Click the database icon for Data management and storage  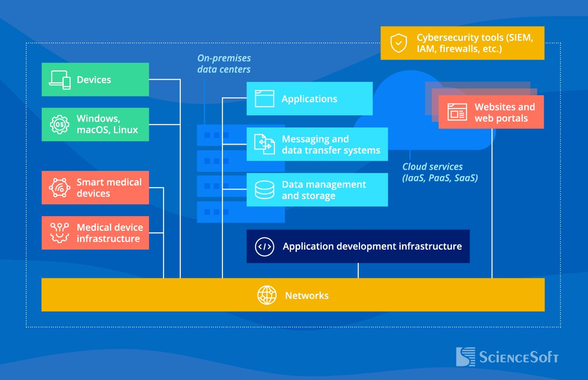tap(265, 190)
